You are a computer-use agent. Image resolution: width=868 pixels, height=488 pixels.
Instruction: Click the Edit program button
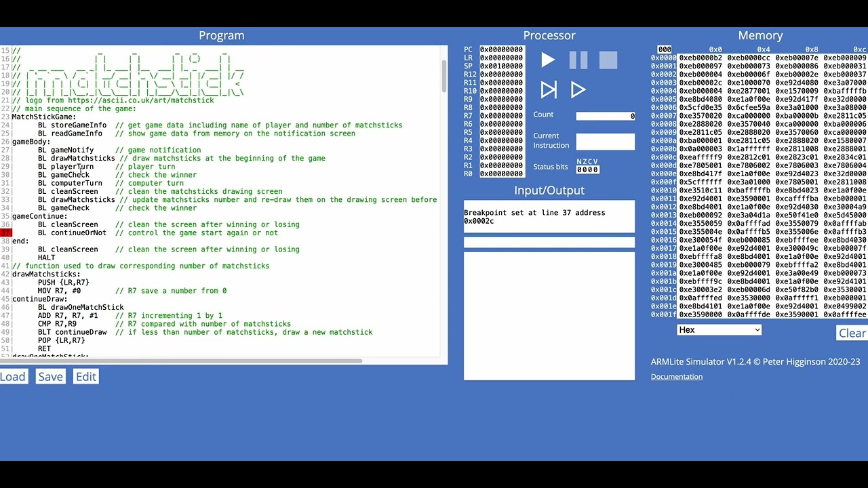[x=85, y=377]
